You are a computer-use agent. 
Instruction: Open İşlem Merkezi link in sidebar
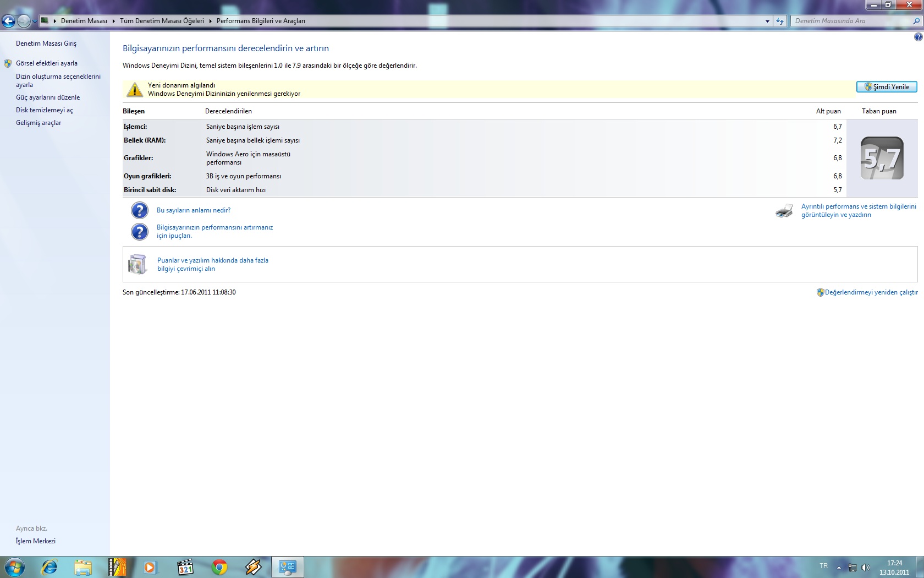36,541
